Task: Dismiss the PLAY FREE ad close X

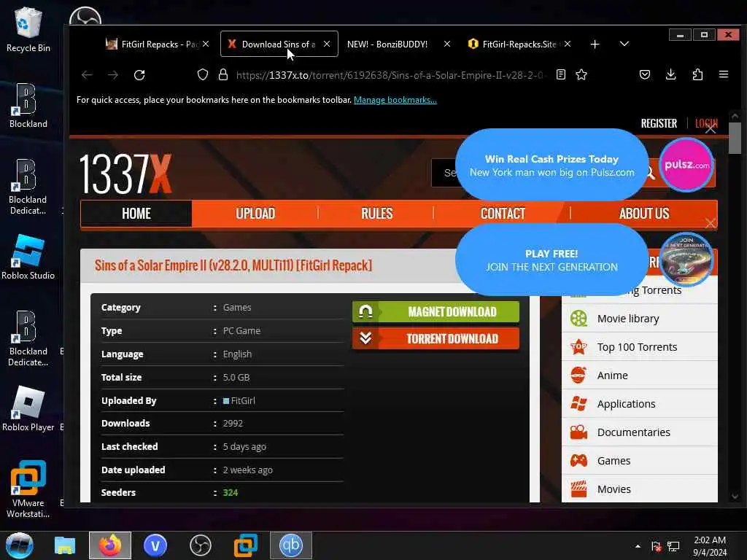Action: pyautogui.click(x=711, y=223)
